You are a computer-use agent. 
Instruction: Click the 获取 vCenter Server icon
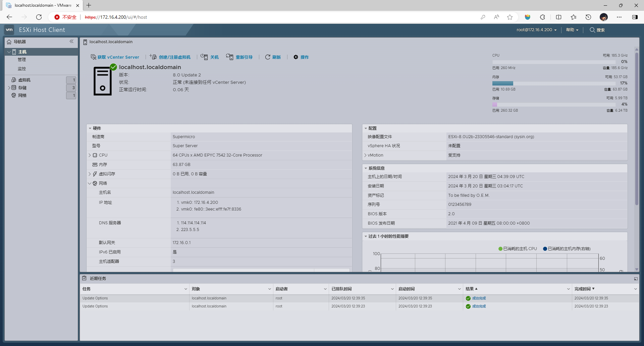click(94, 57)
